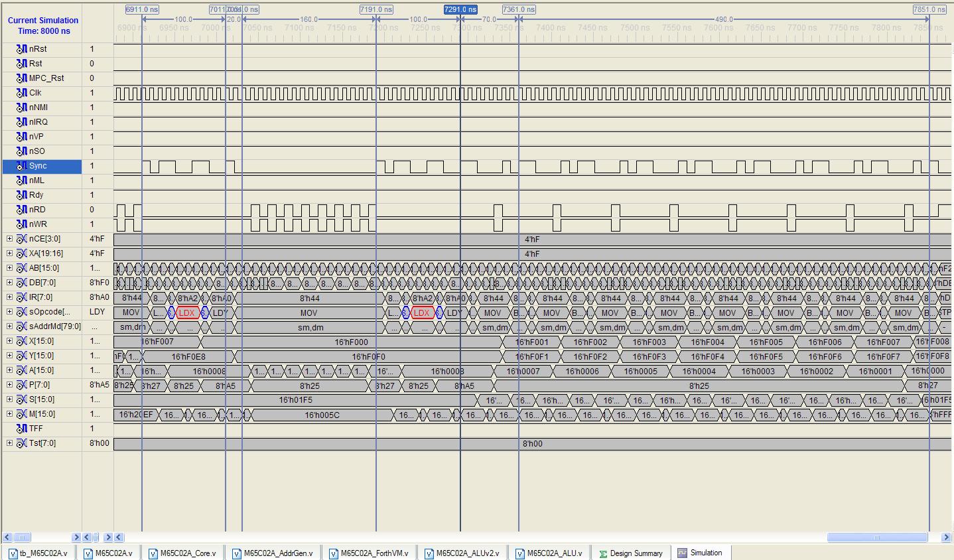Click the 7291.0 ns cursor marker label
The width and height of the screenshot is (954, 560).
pos(460,9)
